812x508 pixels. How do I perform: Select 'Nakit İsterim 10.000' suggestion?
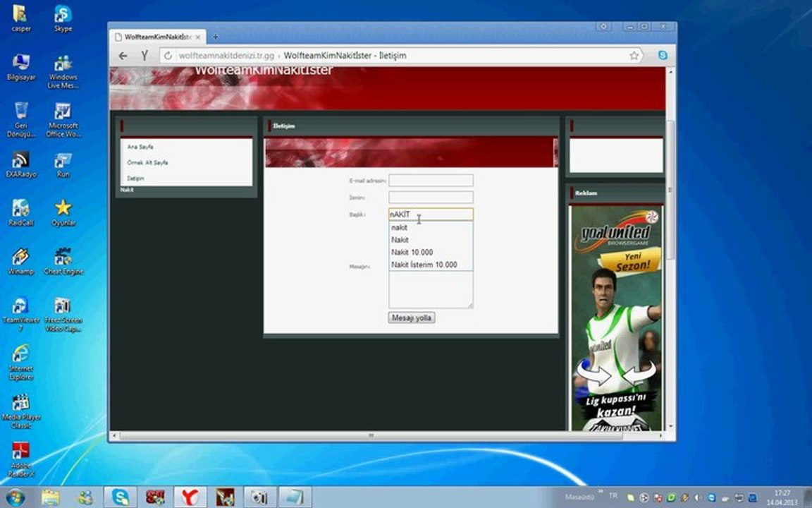coord(431,265)
